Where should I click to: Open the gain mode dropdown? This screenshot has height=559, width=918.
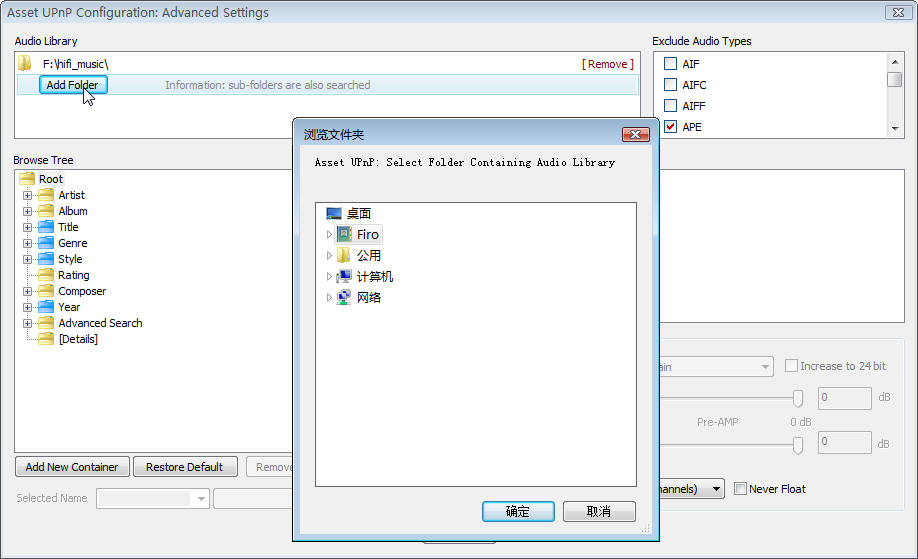point(765,367)
